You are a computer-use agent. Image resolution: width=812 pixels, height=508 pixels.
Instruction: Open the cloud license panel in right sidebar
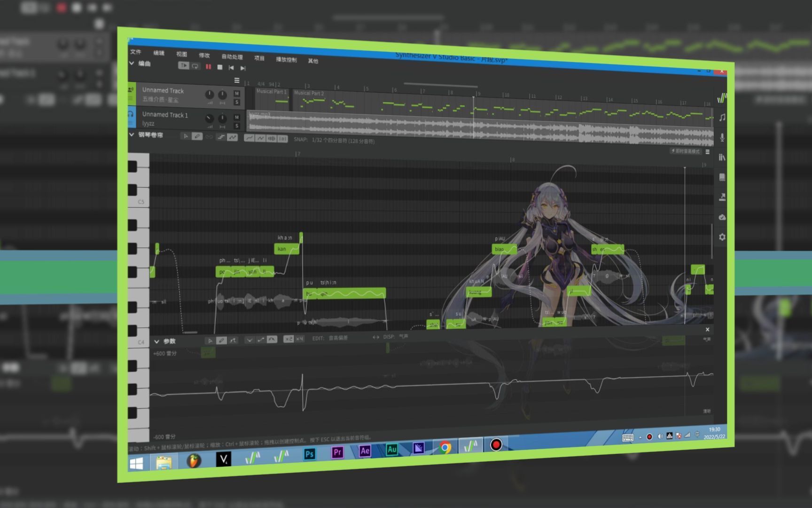[x=722, y=217]
